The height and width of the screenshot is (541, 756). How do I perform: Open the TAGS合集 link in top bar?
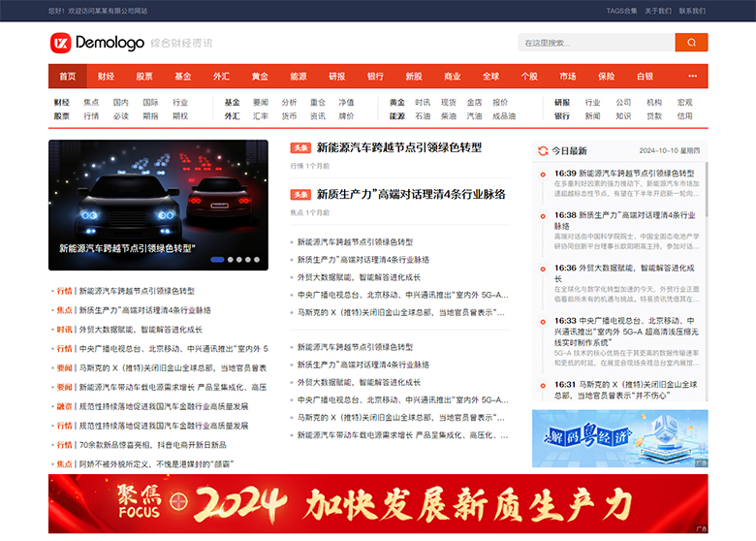pos(621,11)
